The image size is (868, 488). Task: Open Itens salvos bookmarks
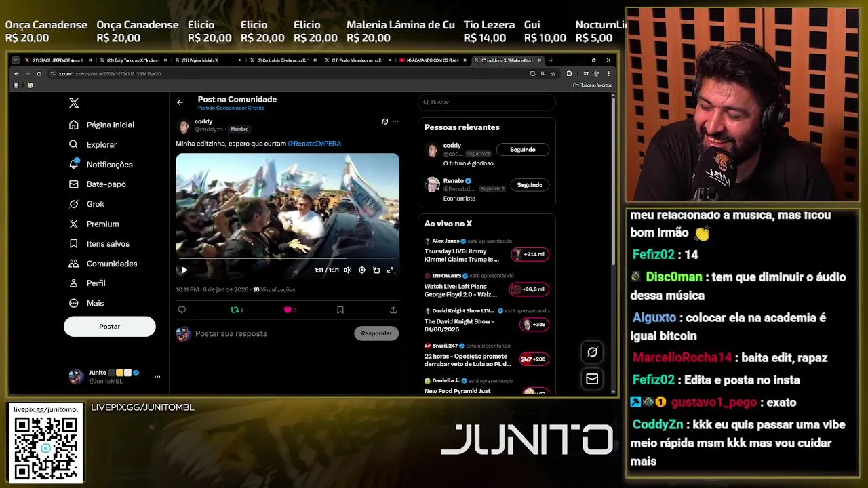coord(99,243)
